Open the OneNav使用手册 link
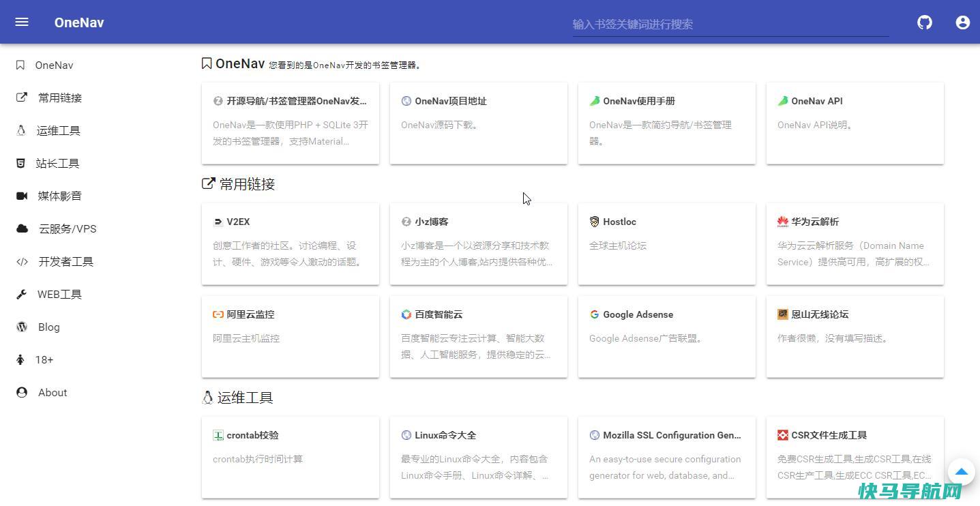Screen dimensions: 980x506 coord(667,123)
